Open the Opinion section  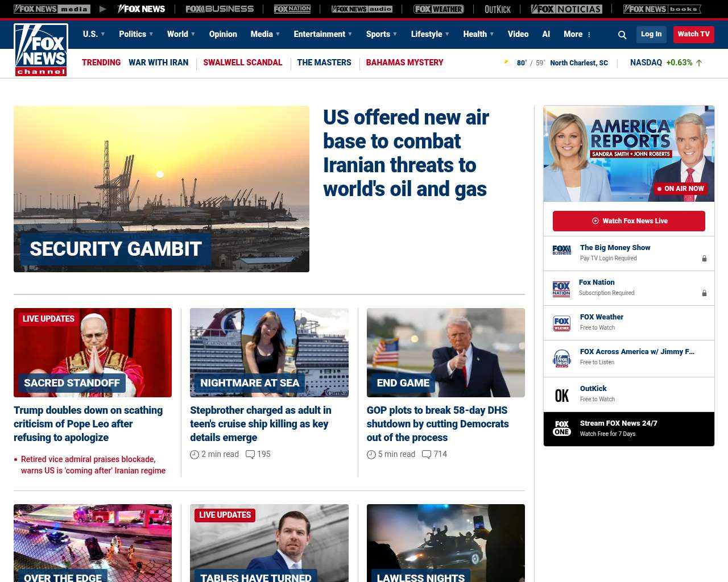point(223,34)
